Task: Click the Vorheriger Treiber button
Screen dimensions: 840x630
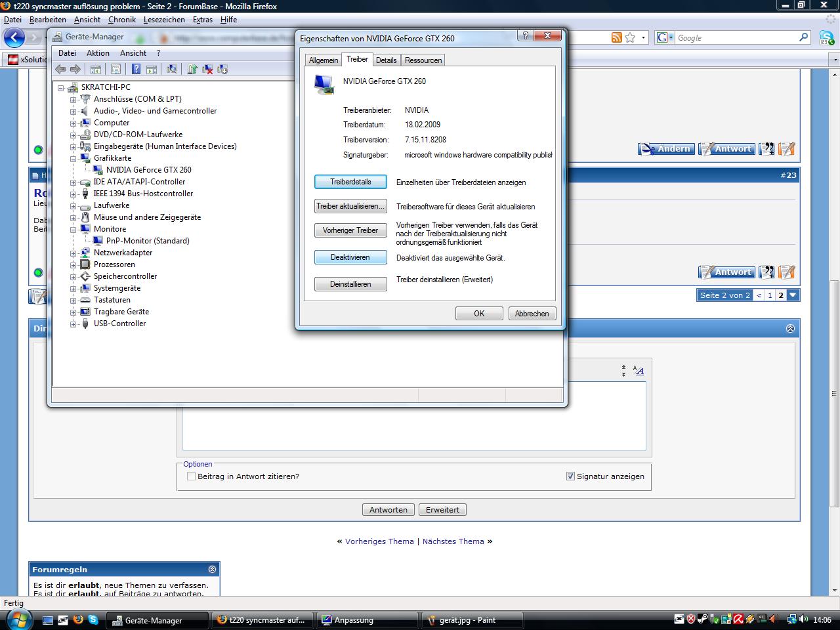Action: click(350, 230)
